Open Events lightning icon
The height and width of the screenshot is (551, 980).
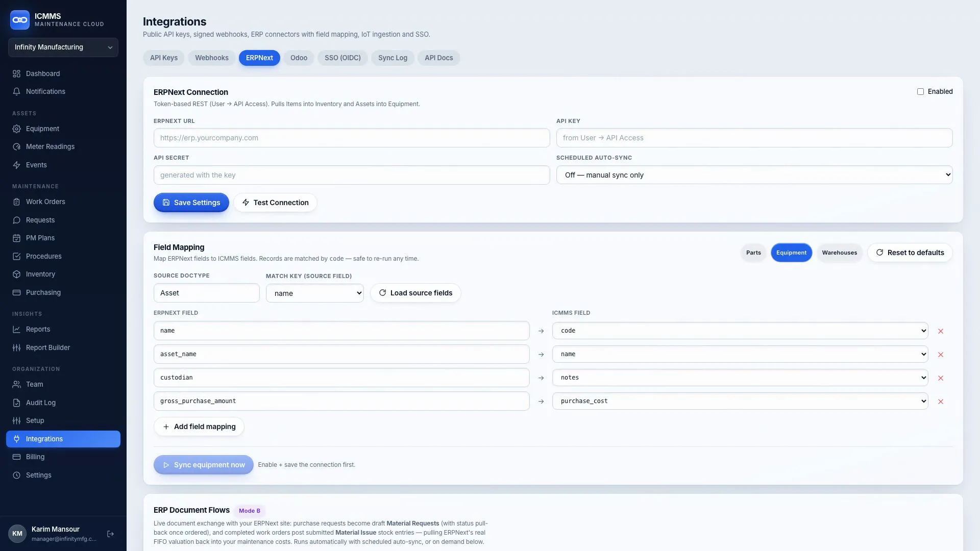(x=16, y=165)
